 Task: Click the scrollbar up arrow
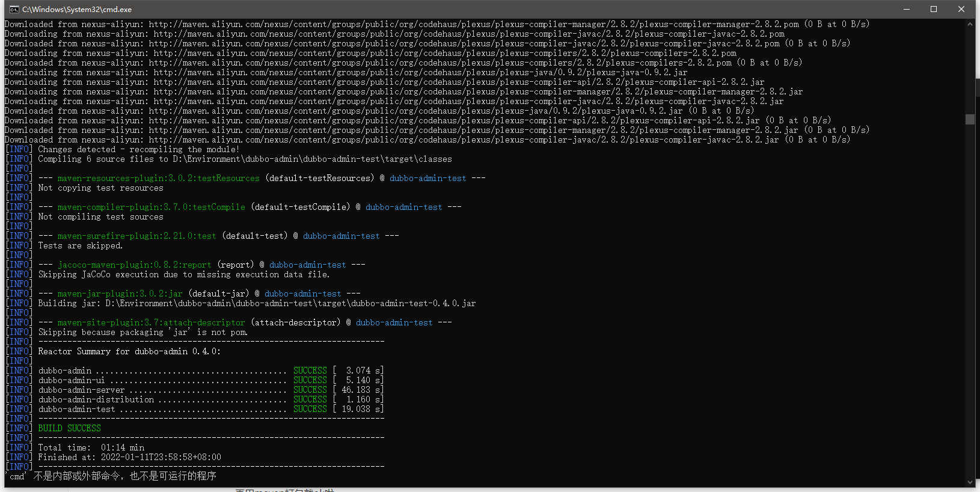(970, 24)
